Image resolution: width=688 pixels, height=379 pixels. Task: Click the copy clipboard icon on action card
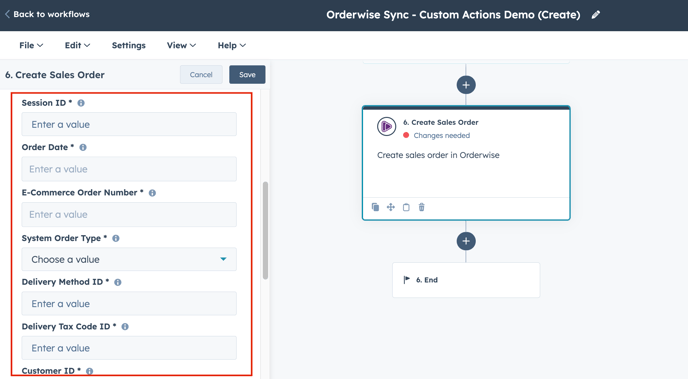point(406,207)
